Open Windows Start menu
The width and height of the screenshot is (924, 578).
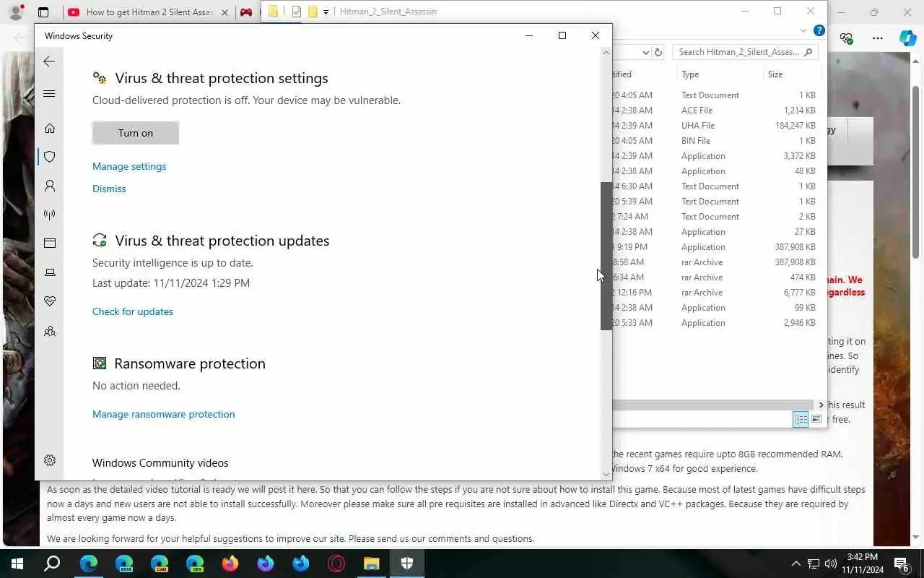[x=17, y=564]
